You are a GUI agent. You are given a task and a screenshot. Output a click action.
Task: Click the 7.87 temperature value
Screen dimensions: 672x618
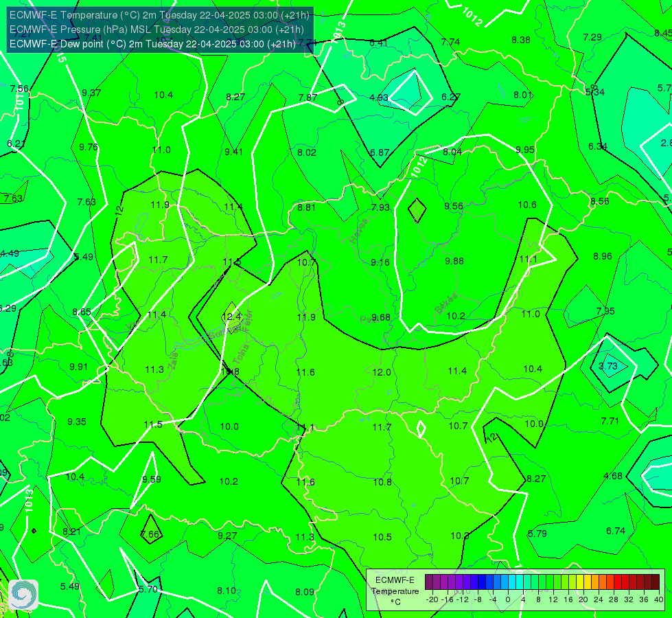pos(308,98)
